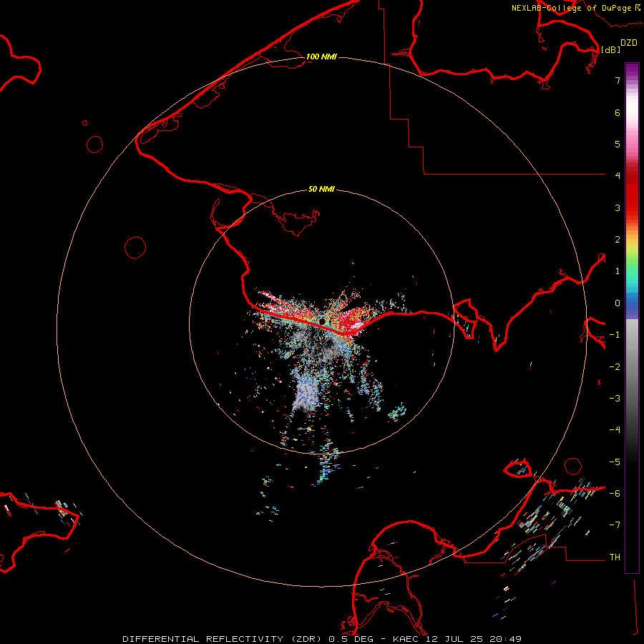Click the "-4" value on the color scale

coord(615,430)
